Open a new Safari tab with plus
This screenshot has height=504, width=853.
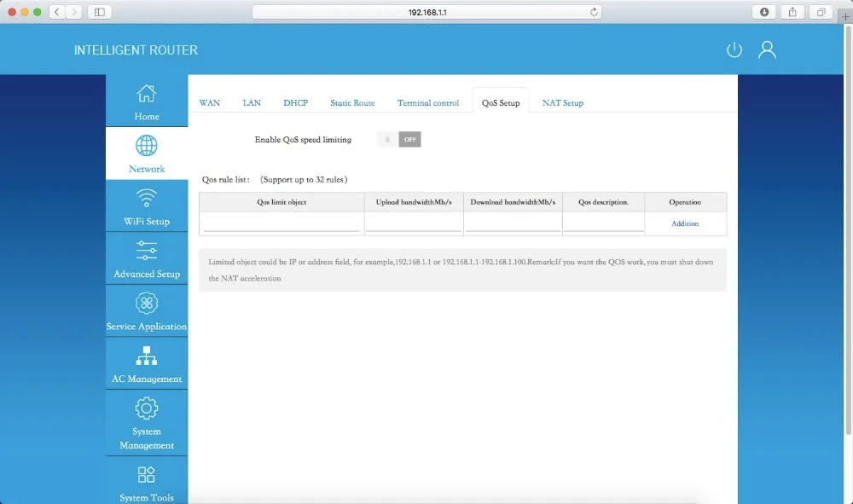tap(845, 16)
